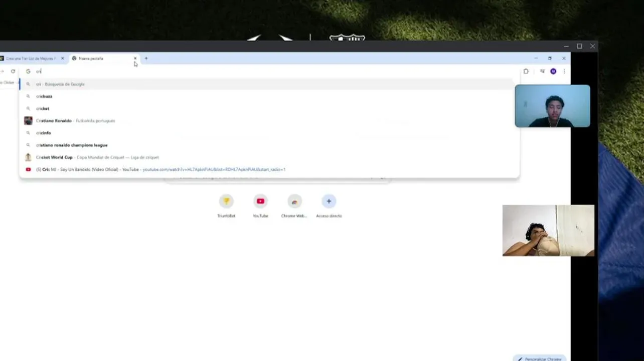Viewport: 644px width, 361px height.
Task: Open the purple profile avatar
Action: click(x=553, y=71)
